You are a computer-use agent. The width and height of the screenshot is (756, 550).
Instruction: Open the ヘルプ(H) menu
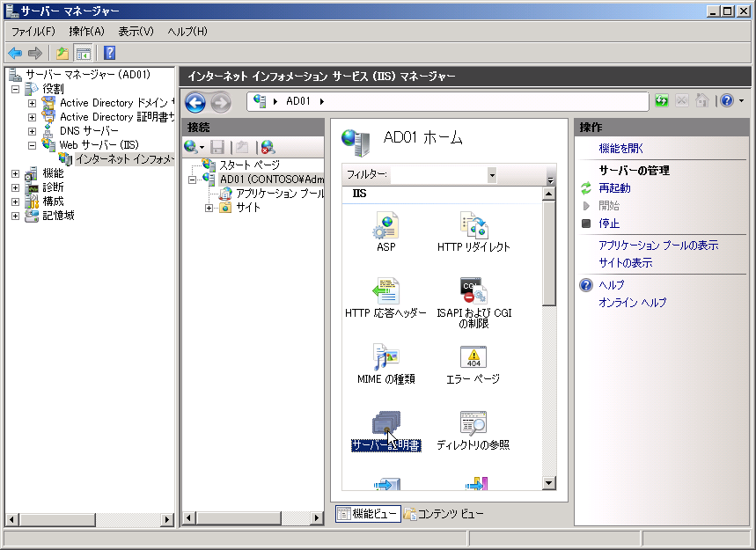[187, 32]
